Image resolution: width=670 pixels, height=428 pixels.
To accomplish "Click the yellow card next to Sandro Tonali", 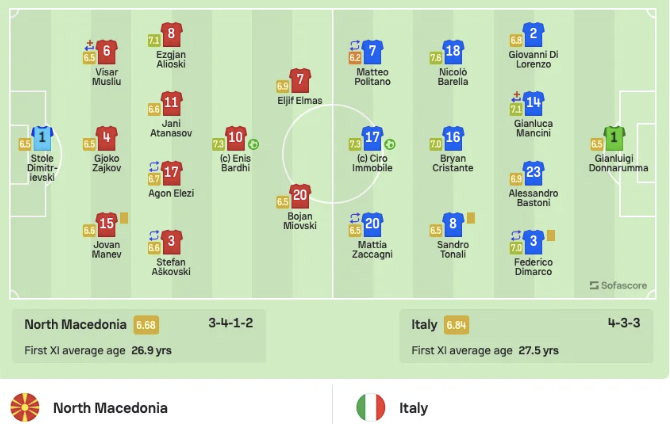I will [470, 217].
